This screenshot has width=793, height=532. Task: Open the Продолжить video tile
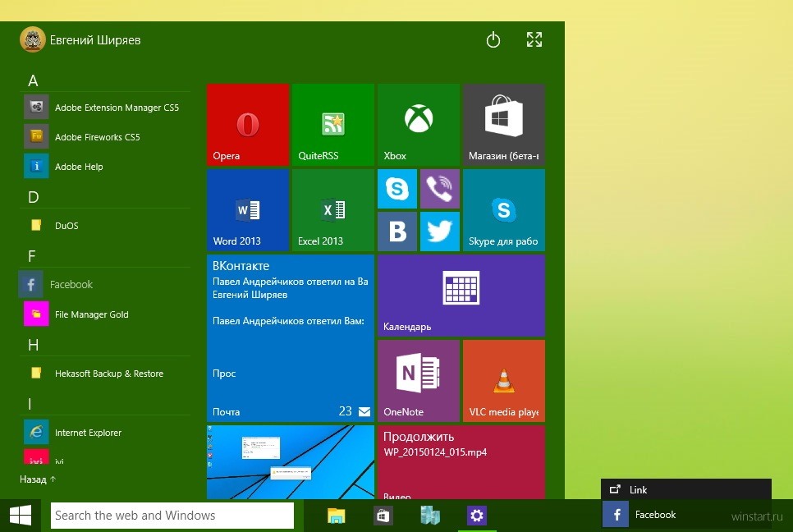pos(461,462)
